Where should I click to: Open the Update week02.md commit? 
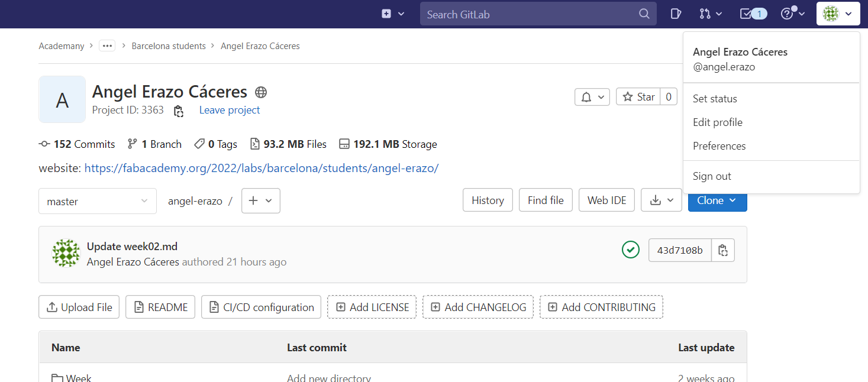click(x=132, y=247)
